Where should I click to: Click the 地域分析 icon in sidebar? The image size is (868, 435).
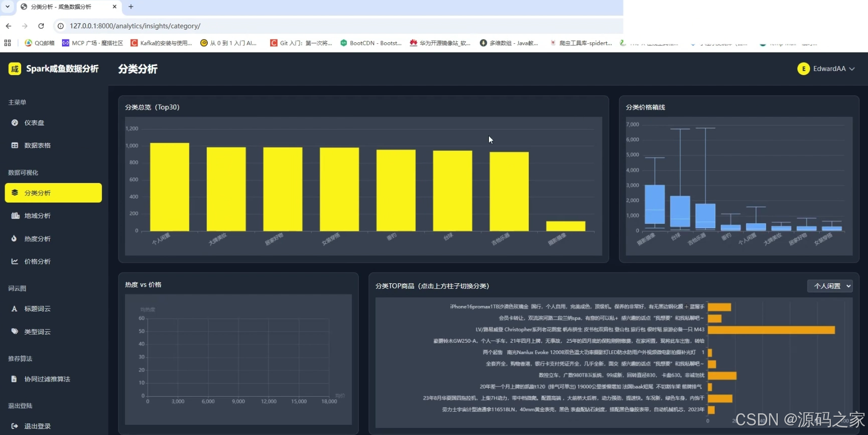click(15, 216)
